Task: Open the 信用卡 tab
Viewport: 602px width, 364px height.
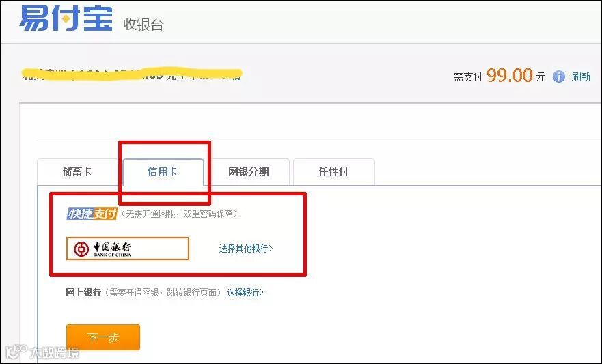Action: pos(163,172)
